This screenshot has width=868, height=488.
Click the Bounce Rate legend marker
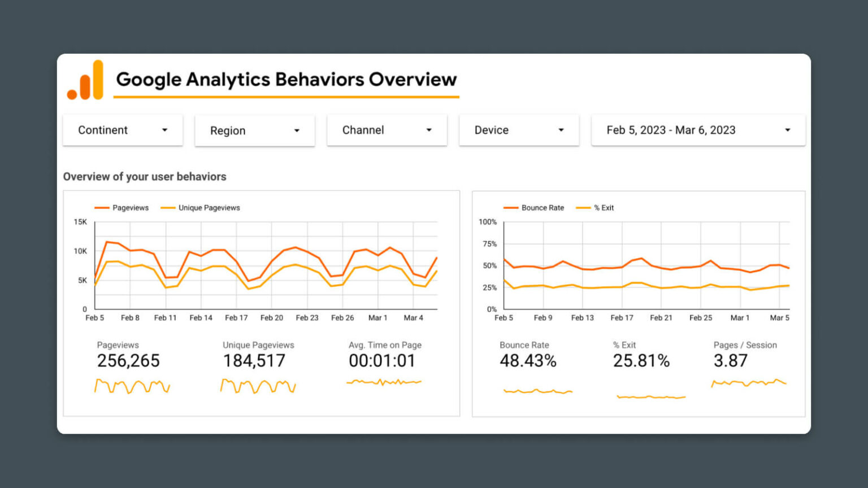click(x=510, y=207)
